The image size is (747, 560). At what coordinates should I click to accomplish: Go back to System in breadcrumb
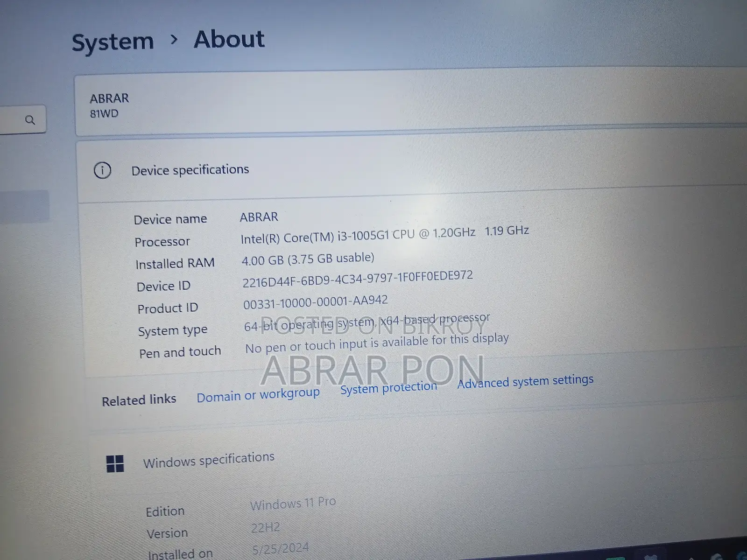pos(113,42)
